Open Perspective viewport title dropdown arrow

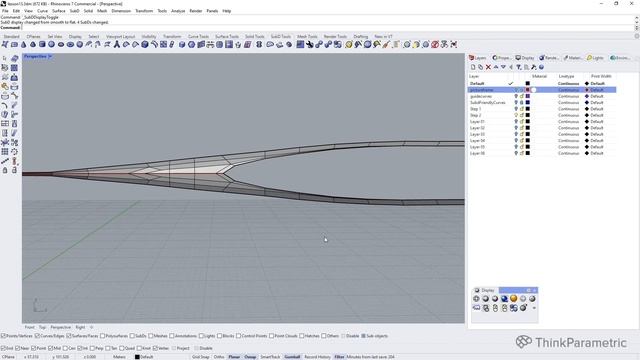50,56
